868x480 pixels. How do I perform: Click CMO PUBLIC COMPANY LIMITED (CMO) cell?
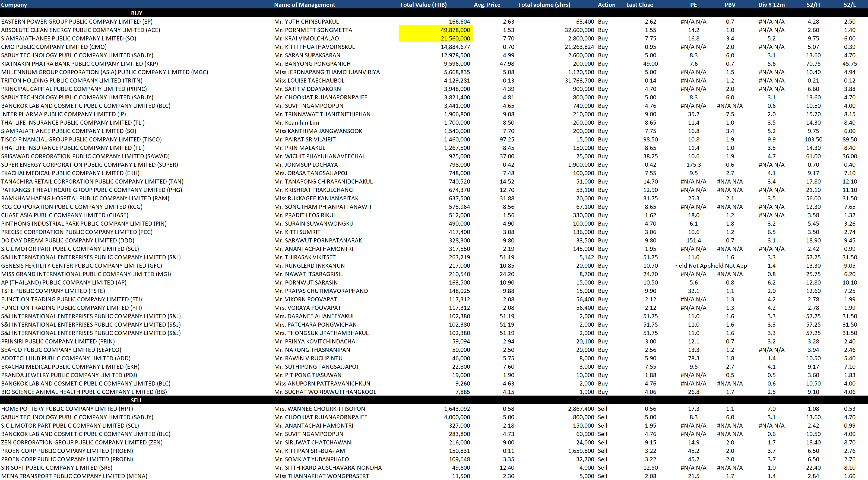(x=54, y=47)
